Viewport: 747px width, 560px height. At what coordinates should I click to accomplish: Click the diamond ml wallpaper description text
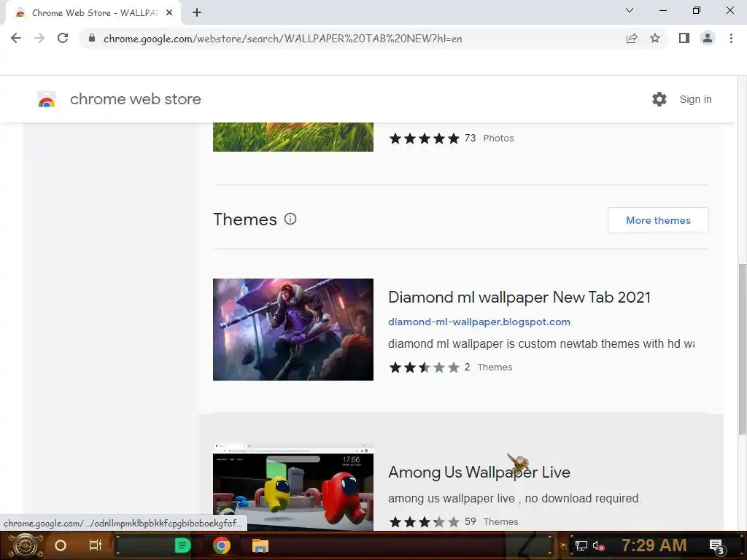point(541,344)
